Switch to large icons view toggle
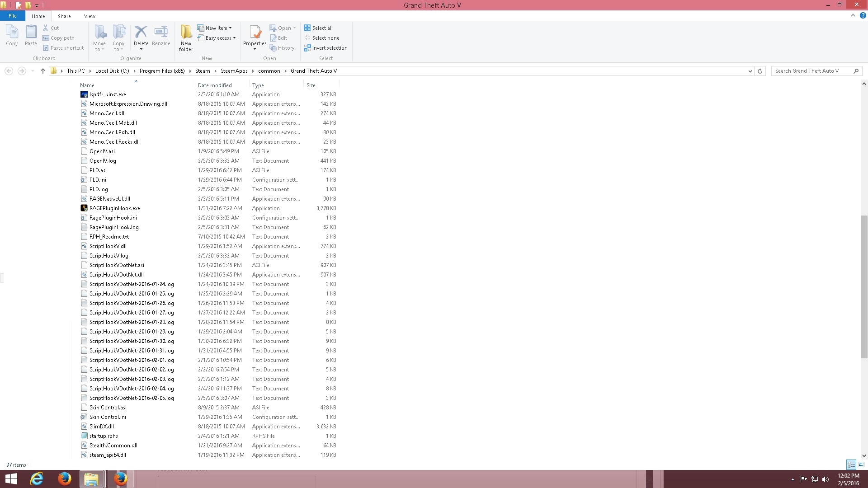Viewport: 868px width, 488px height. (861, 465)
